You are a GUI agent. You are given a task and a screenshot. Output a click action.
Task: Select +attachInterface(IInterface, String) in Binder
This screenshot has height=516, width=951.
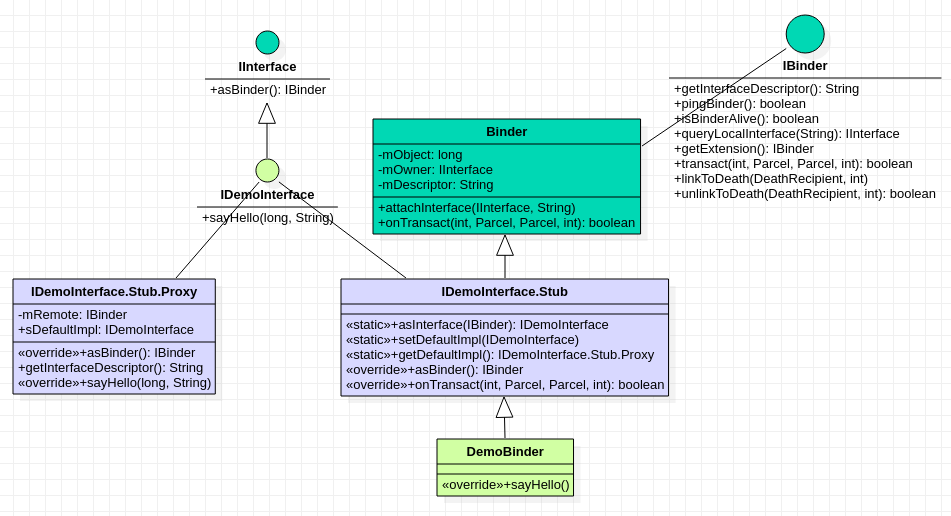tap(476, 208)
